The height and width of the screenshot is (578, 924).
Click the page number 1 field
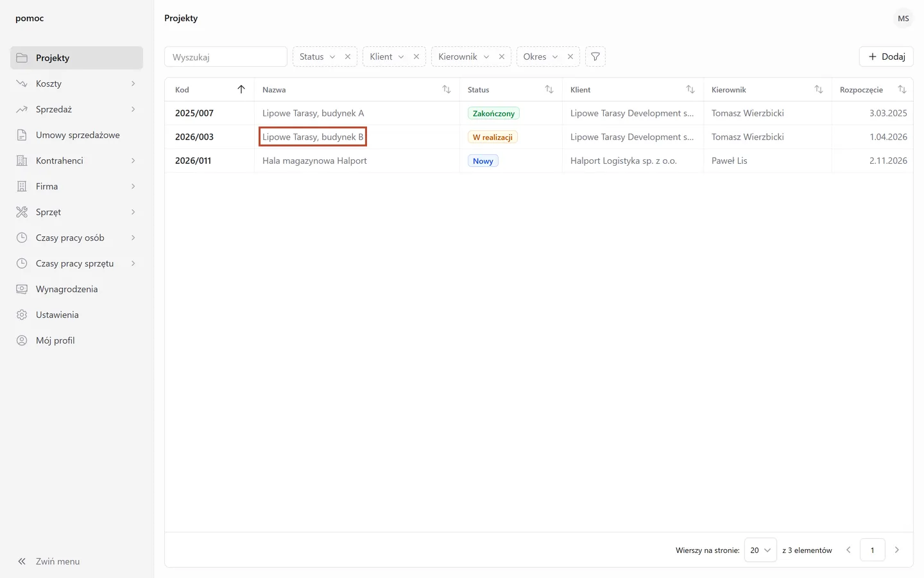click(x=873, y=550)
